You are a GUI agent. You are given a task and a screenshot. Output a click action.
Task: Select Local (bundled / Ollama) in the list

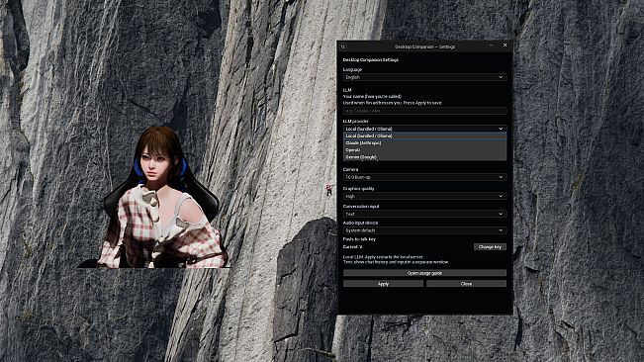[424, 136]
